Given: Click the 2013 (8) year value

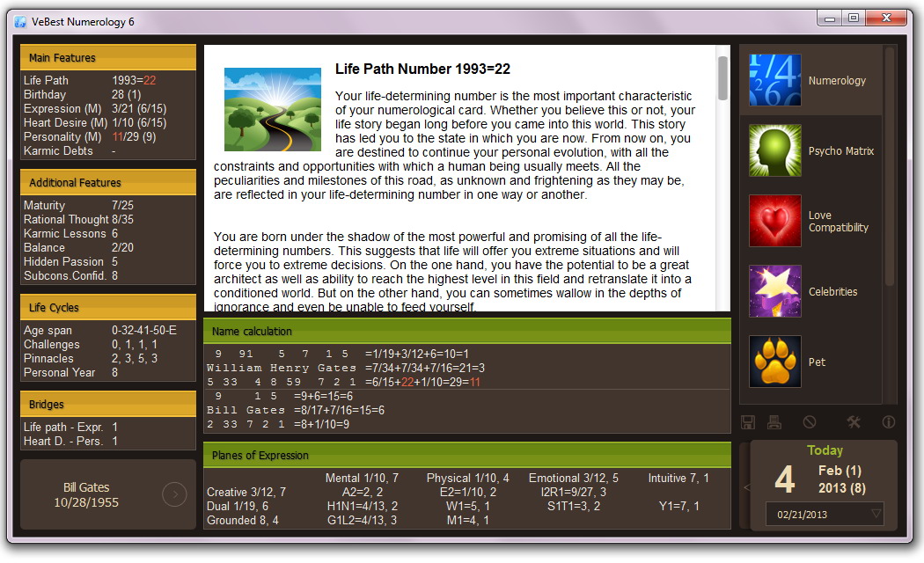Looking at the screenshot, I should point(841,487).
